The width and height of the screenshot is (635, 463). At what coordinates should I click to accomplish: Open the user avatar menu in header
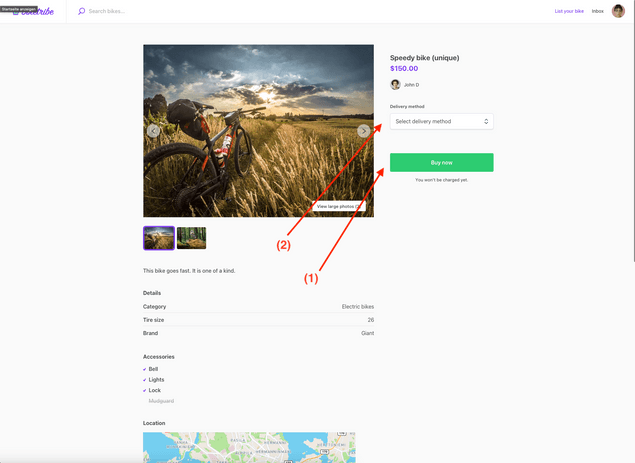coord(618,11)
